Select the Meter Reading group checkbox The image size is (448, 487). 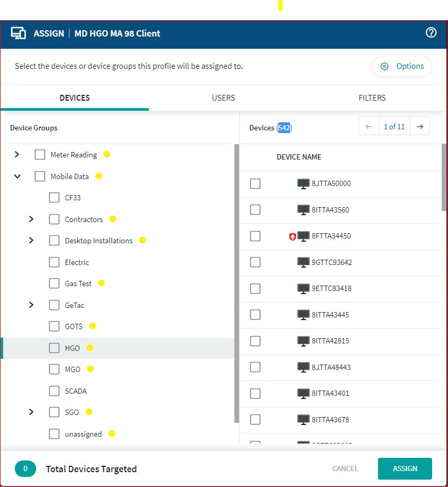tap(40, 155)
